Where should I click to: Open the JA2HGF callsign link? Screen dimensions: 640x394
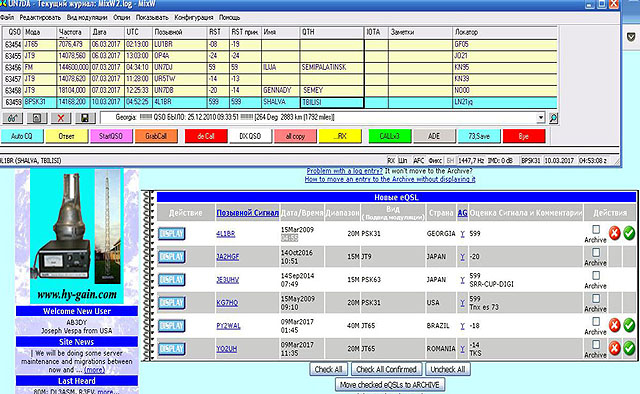[x=227, y=257]
